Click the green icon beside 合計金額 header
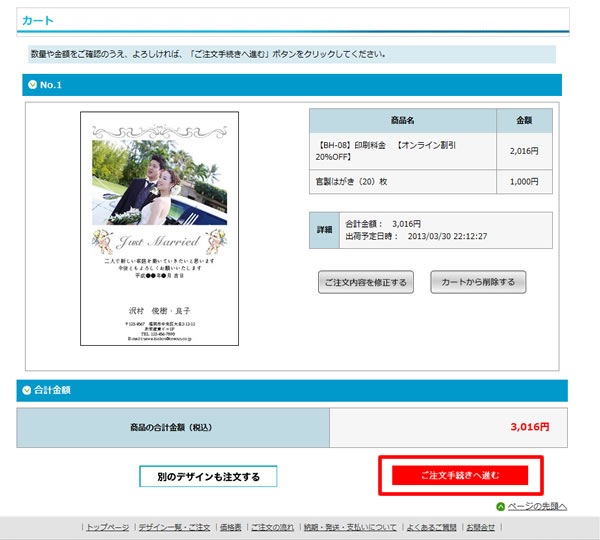The height and width of the screenshot is (540, 600). (26, 390)
